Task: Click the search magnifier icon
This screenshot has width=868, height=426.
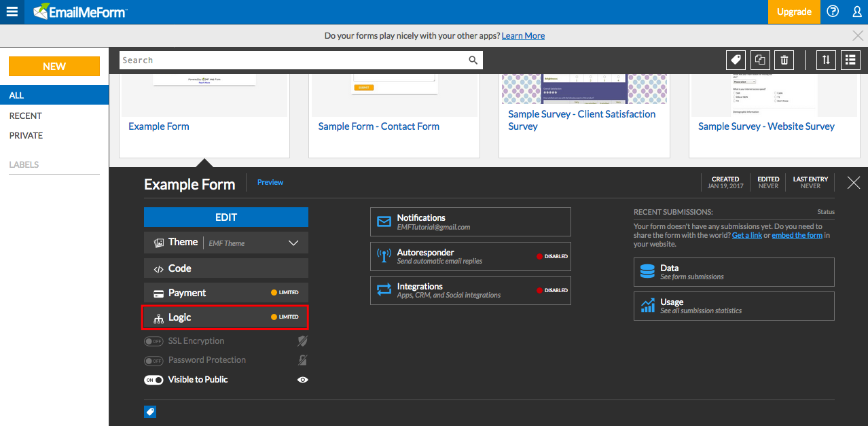Action: point(473,60)
